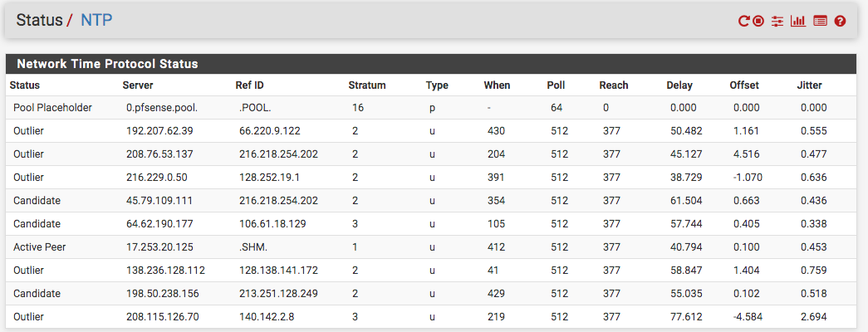
Task: Click the Server column header
Action: (x=138, y=85)
